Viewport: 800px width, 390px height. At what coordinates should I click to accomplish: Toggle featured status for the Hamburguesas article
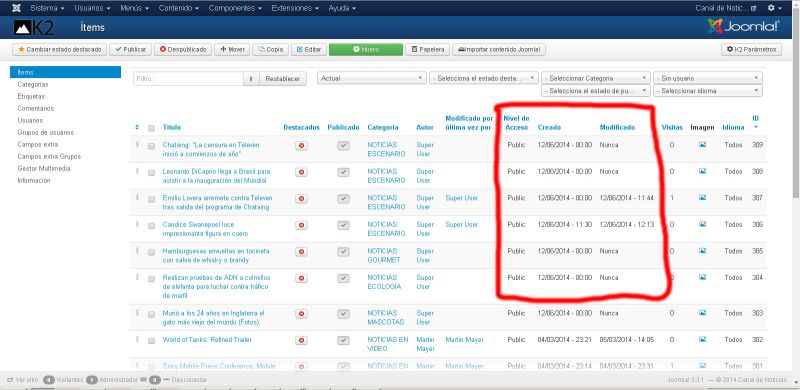point(301,252)
